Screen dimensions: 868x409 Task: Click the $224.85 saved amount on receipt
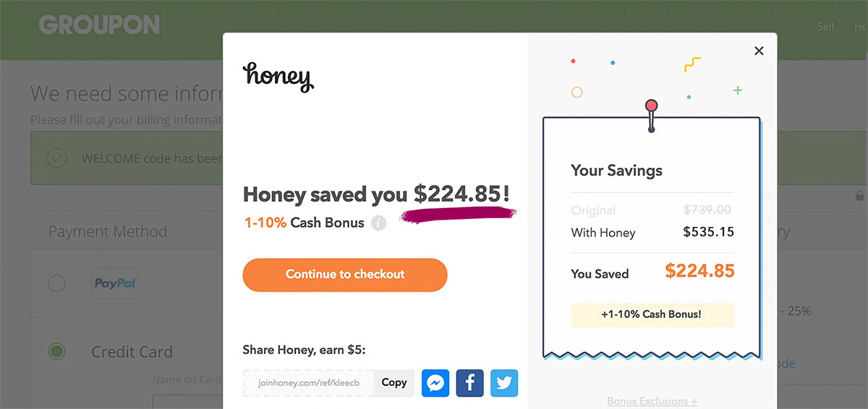point(699,271)
